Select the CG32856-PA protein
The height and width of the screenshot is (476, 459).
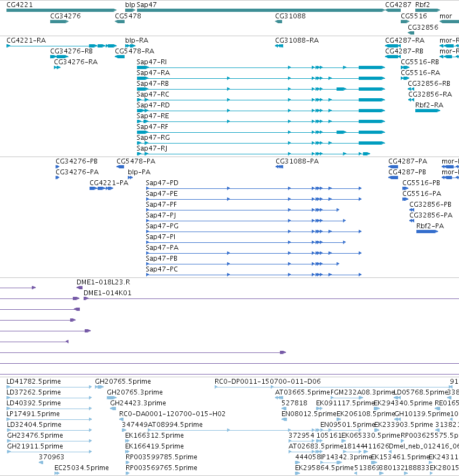point(412,221)
